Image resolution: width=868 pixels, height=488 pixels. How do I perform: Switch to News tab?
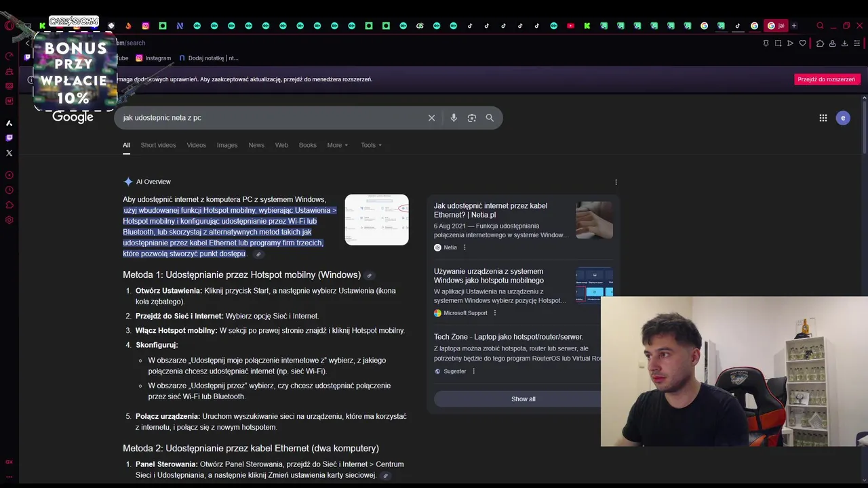[x=256, y=145]
